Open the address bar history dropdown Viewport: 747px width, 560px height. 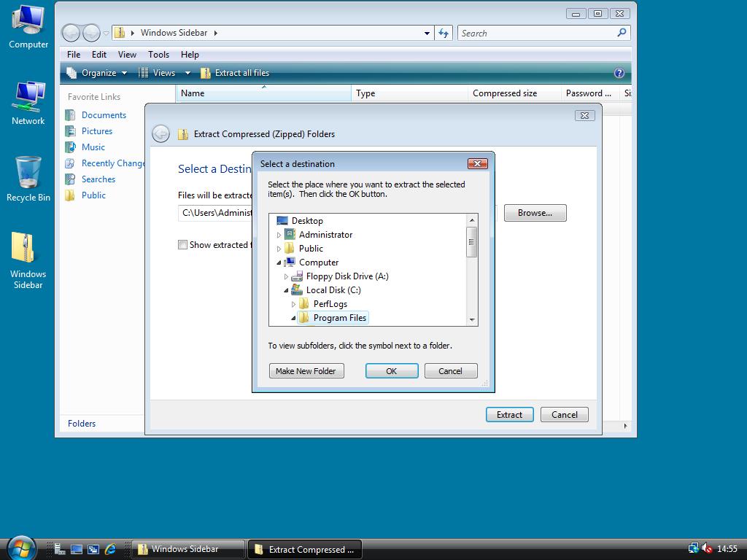click(x=427, y=33)
